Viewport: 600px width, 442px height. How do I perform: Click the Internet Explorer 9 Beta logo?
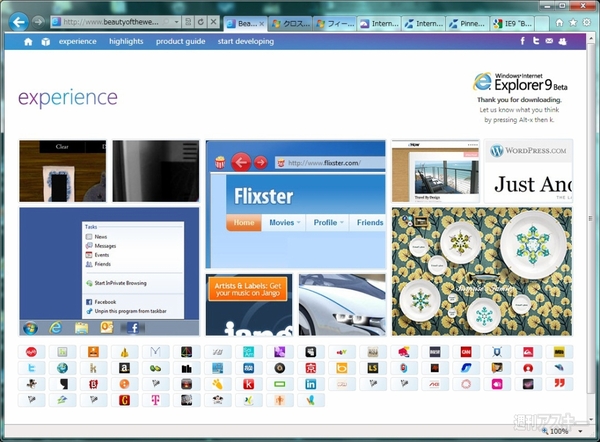point(520,82)
